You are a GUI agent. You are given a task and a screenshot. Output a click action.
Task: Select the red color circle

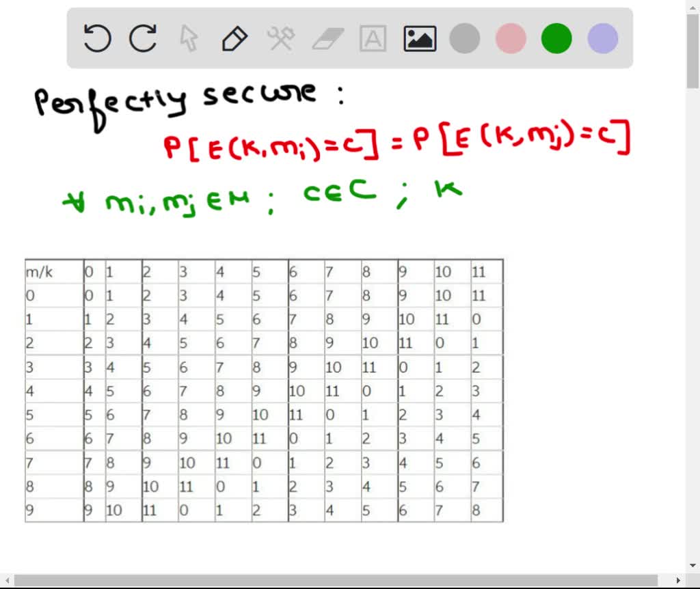tap(510, 39)
